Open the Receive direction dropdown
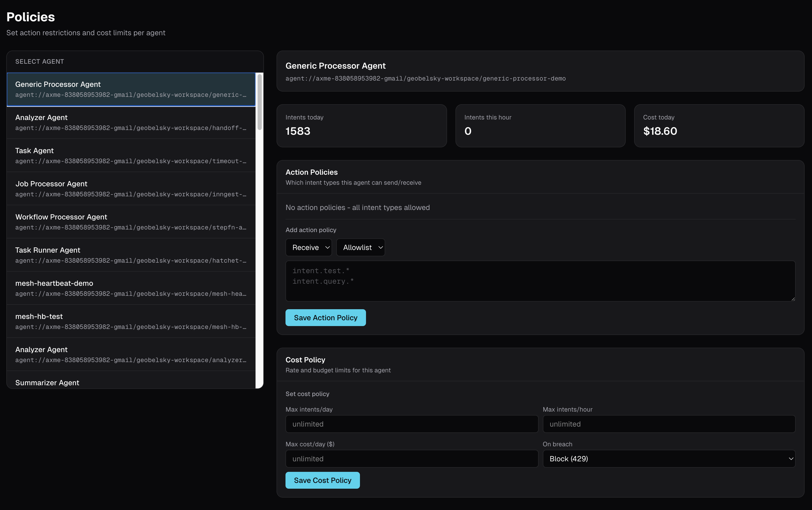 [309, 248]
